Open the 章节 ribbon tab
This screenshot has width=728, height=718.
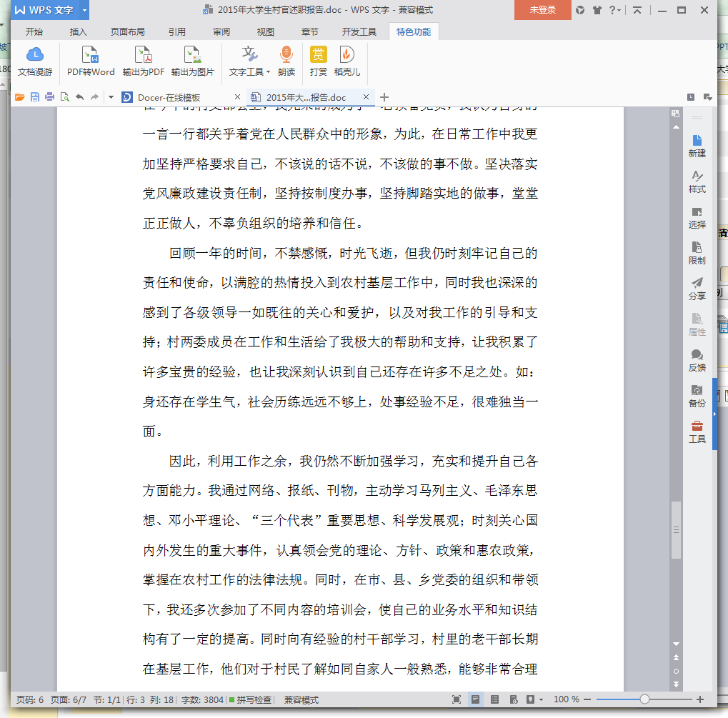pos(309,31)
